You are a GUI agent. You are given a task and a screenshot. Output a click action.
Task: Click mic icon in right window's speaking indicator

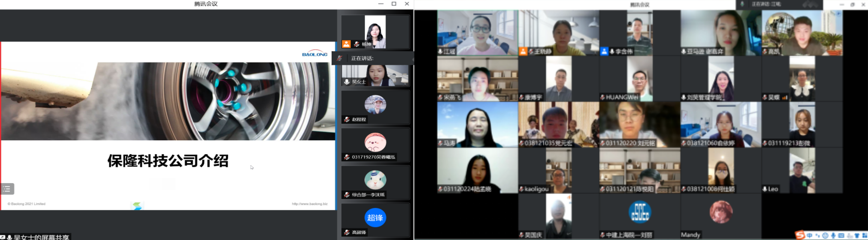click(x=743, y=4)
